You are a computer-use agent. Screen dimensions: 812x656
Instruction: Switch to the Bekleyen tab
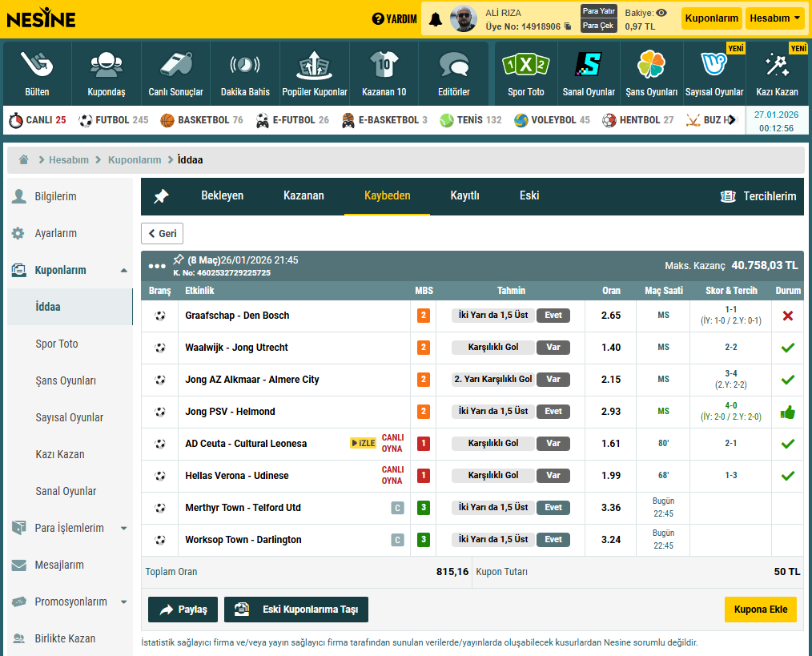tap(222, 196)
